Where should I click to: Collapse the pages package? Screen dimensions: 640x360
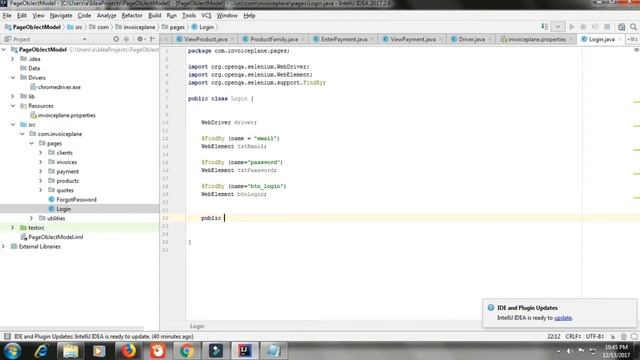[31, 143]
